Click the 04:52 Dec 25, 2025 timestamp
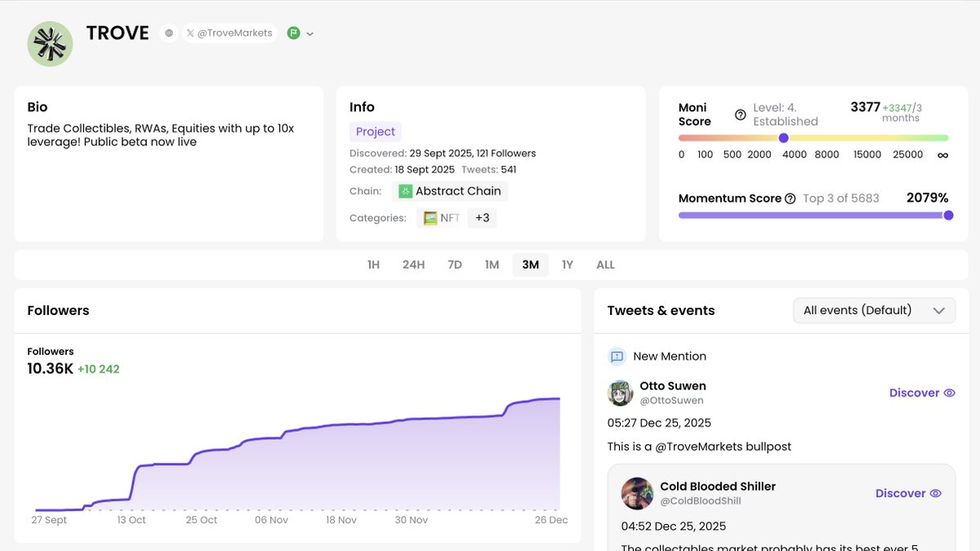Viewport: 980px width, 551px height. [674, 526]
